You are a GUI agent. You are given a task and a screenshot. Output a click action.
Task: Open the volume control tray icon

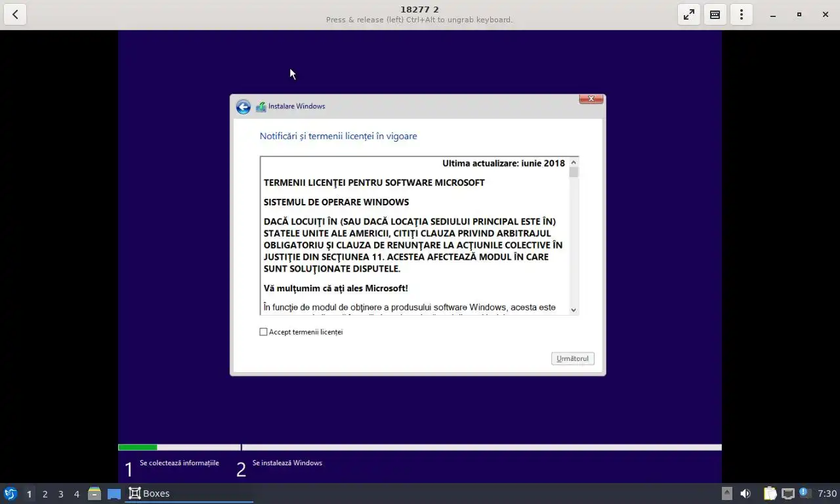tap(745, 493)
